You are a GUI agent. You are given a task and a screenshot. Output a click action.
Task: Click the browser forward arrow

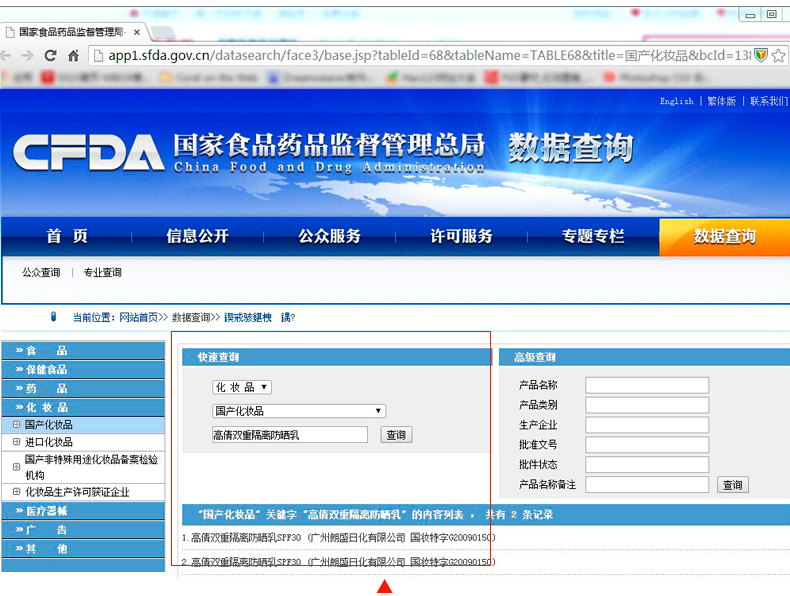28,55
